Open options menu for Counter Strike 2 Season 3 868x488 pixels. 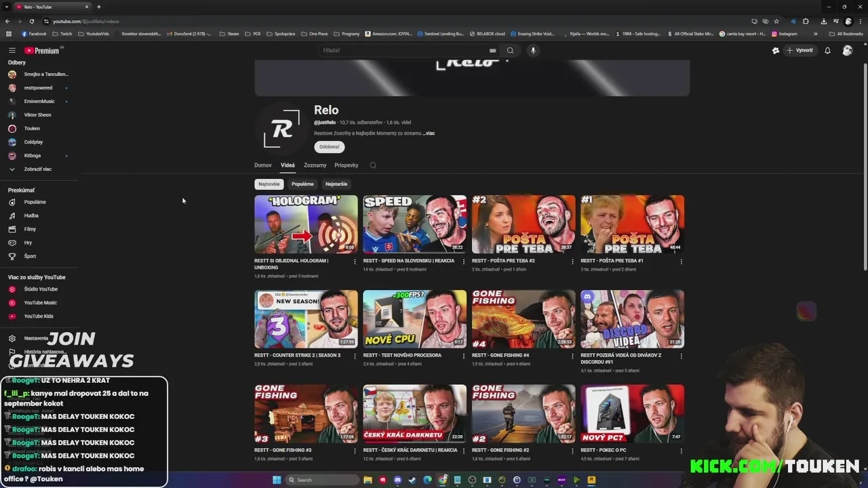(355, 357)
